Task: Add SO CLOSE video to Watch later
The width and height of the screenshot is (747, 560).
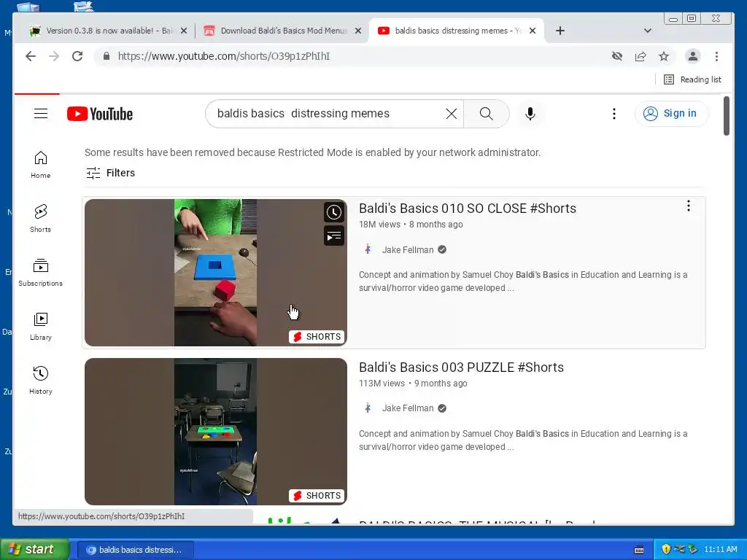Action: pos(334,212)
